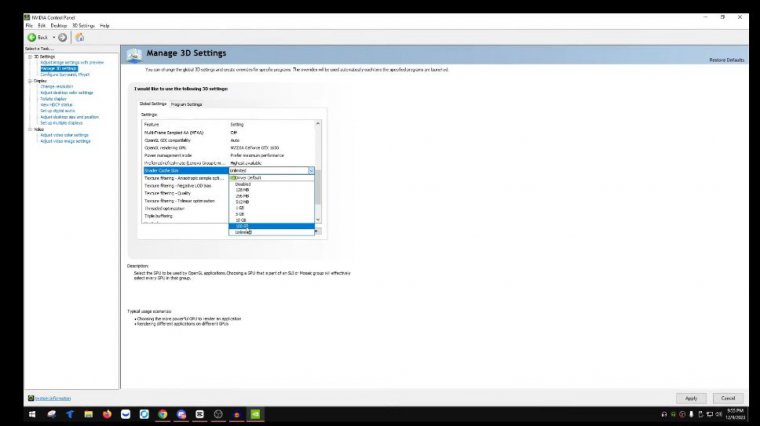This screenshot has width=760, height=426.
Task: Open the Desktop menu
Action: click(x=59, y=25)
